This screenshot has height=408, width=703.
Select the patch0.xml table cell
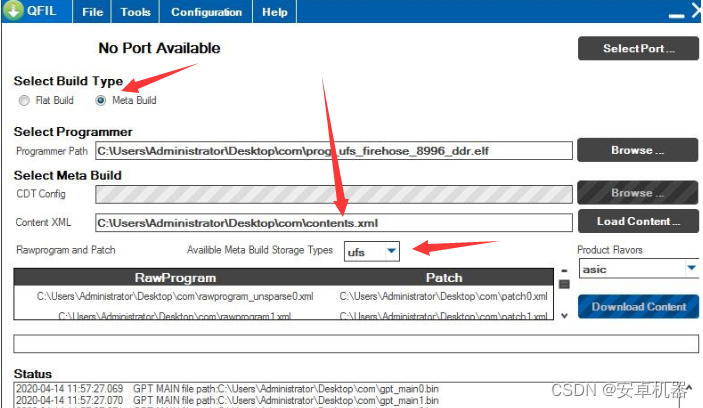point(443,296)
